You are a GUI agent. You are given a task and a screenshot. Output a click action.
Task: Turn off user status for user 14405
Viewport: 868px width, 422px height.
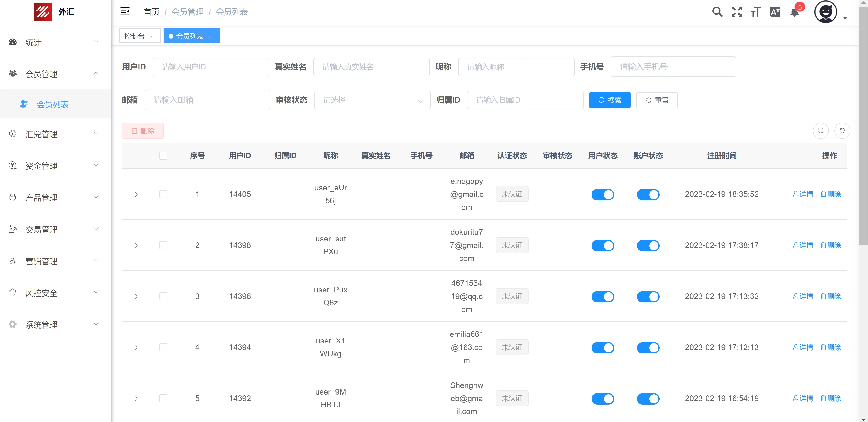coord(602,194)
